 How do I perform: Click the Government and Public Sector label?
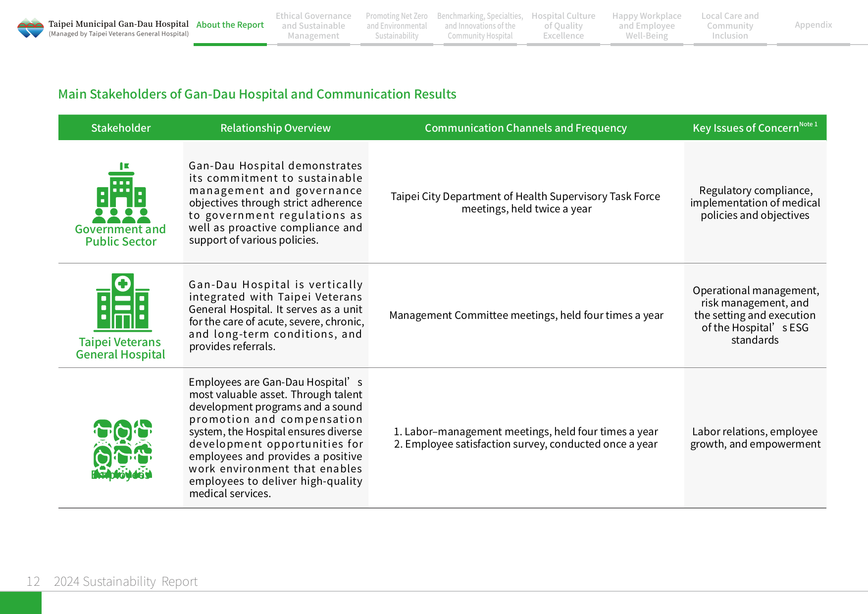click(x=121, y=235)
